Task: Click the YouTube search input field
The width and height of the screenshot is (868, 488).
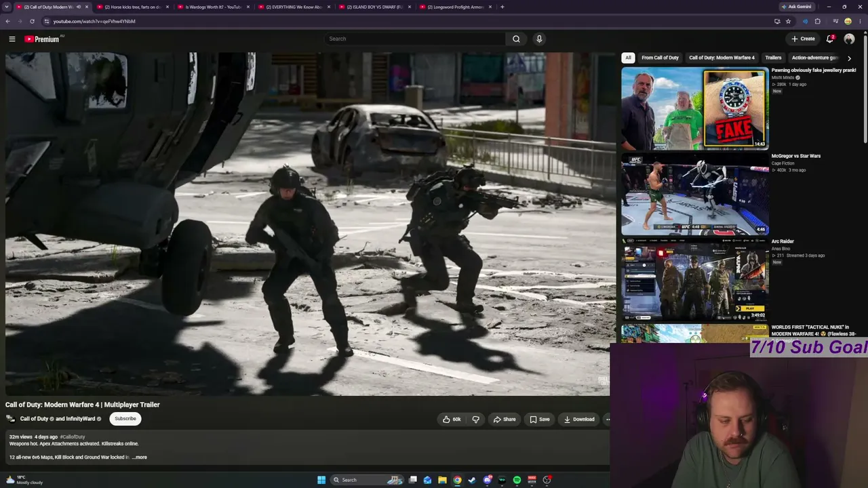Action: pos(415,39)
